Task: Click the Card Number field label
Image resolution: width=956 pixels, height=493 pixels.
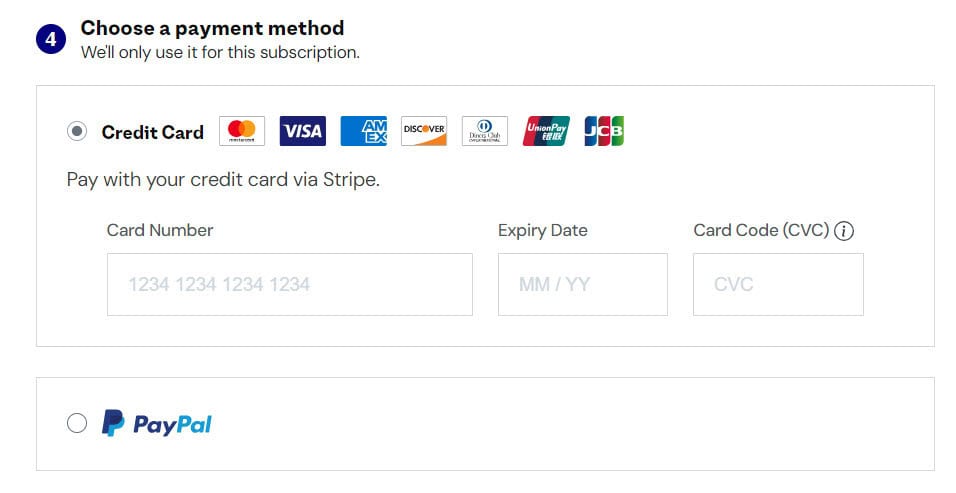Action: pyautogui.click(x=160, y=230)
